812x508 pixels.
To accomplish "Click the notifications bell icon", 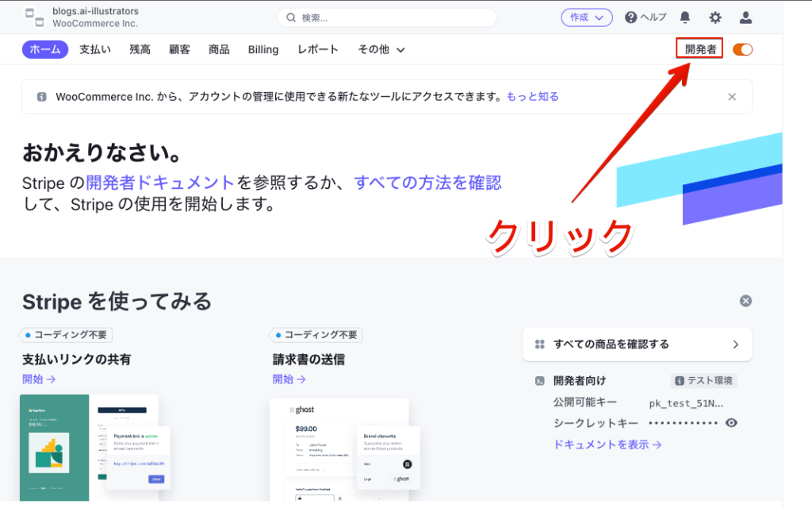I will click(x=685, y=17).
